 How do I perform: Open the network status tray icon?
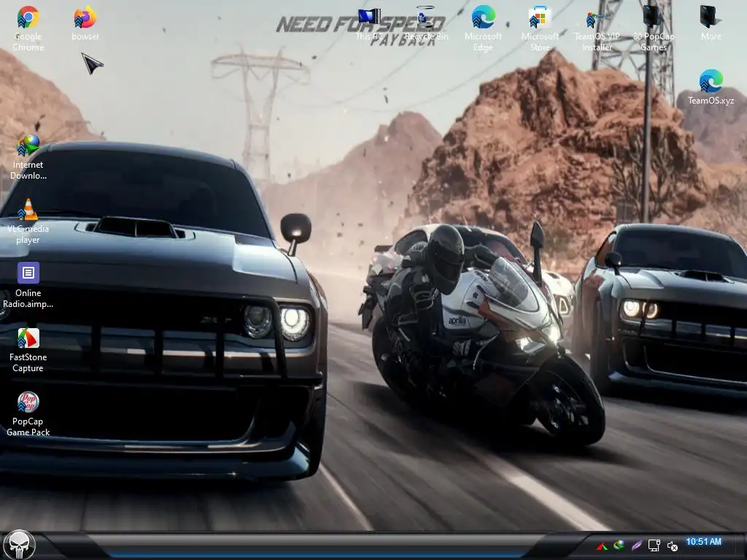coord(654,545)
